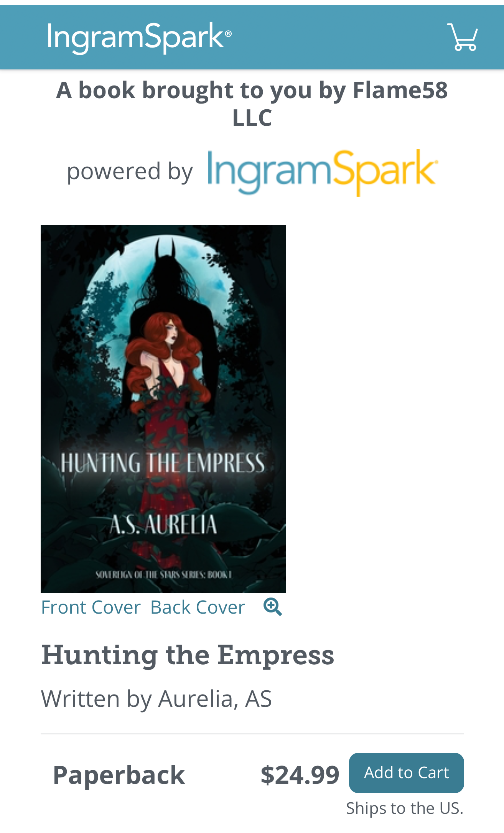Switch to the Back Cover link
Viewport: 504px width, 833px height.
pyautogui.click(x=198, y=607)
